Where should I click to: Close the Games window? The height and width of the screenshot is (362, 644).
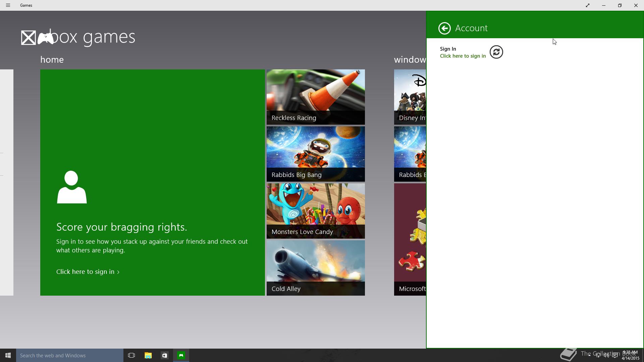pos(636,5)
